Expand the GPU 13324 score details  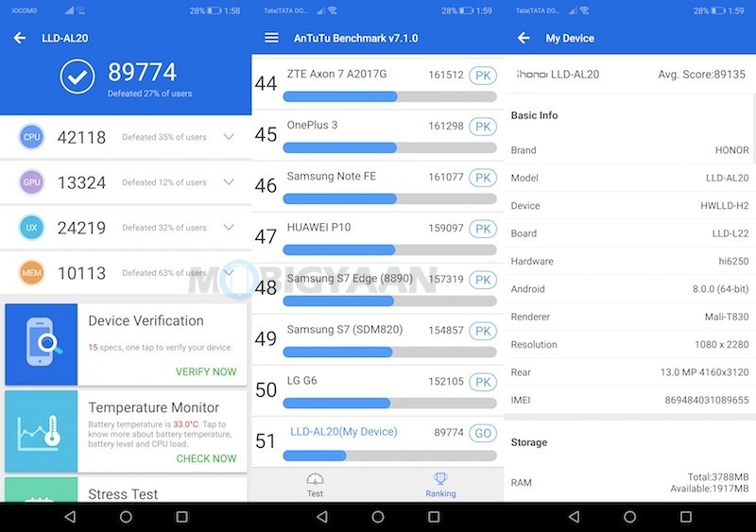pyautogui.click(x=229, y=182)
